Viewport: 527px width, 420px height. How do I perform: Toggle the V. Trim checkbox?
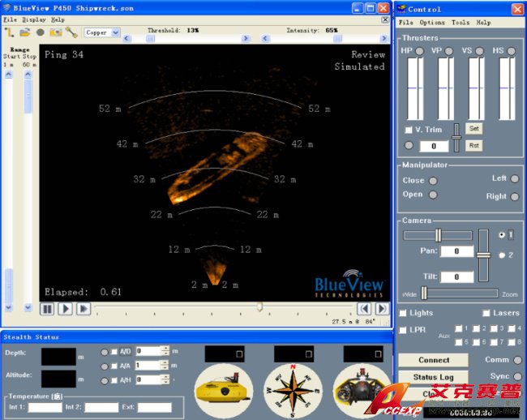pyautogui.click(x=409, y=130)
